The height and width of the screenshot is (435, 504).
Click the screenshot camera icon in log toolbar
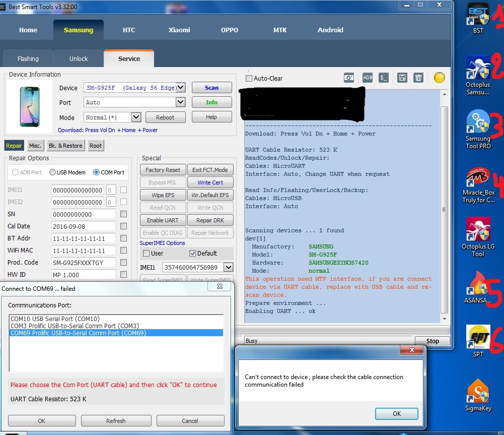tap(349, 78)
